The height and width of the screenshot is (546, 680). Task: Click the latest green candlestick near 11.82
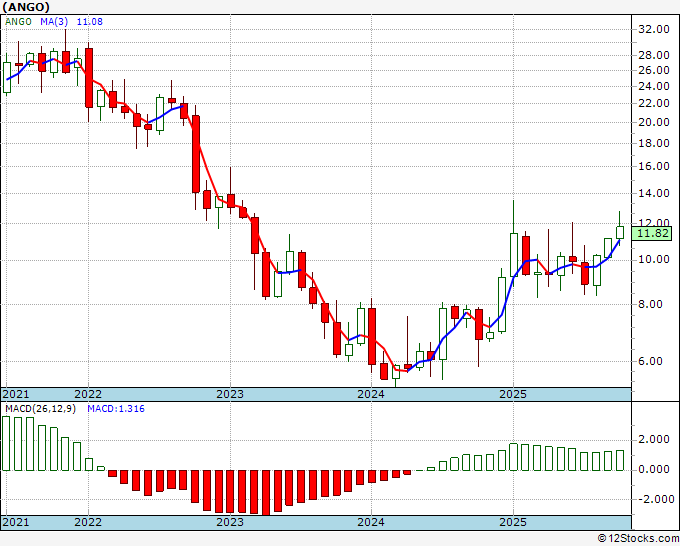(x=620, y=231)
